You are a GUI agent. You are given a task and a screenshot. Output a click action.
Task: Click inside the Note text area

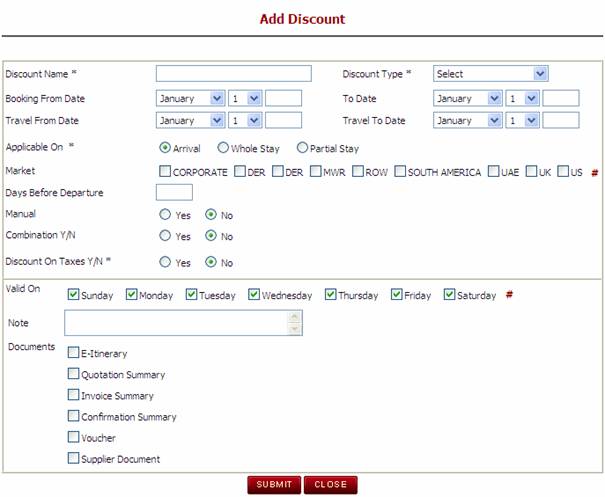click(x=176, y=323)
